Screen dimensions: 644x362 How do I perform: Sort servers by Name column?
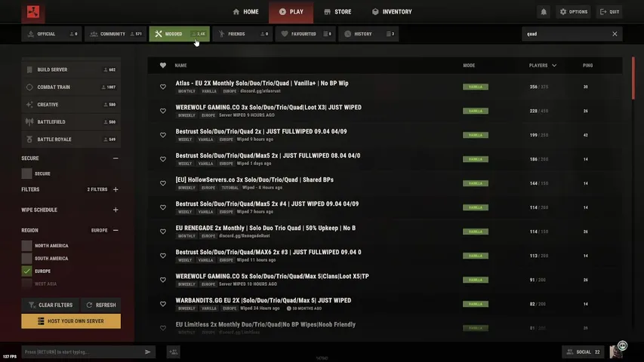180,66
